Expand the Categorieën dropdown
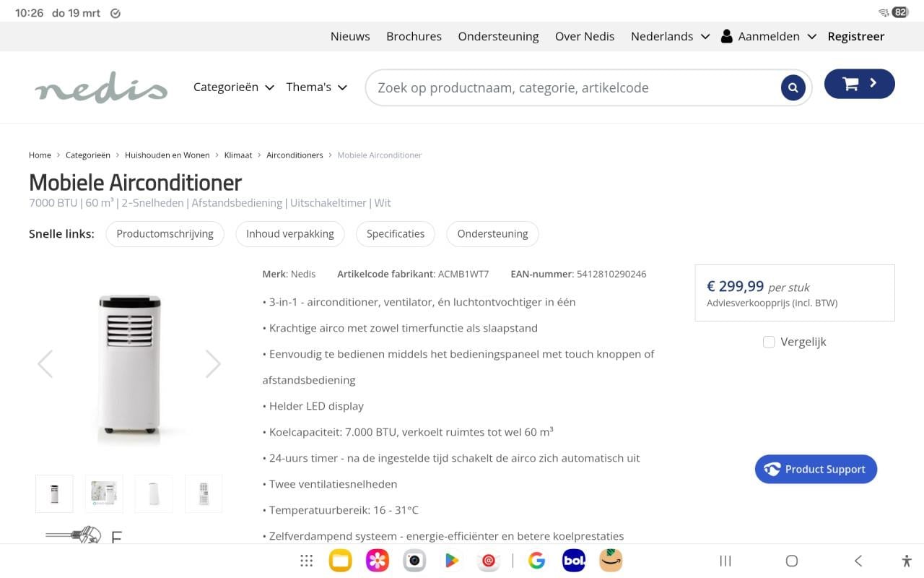The height and width of the screenshot is (578, 924). 232,87
